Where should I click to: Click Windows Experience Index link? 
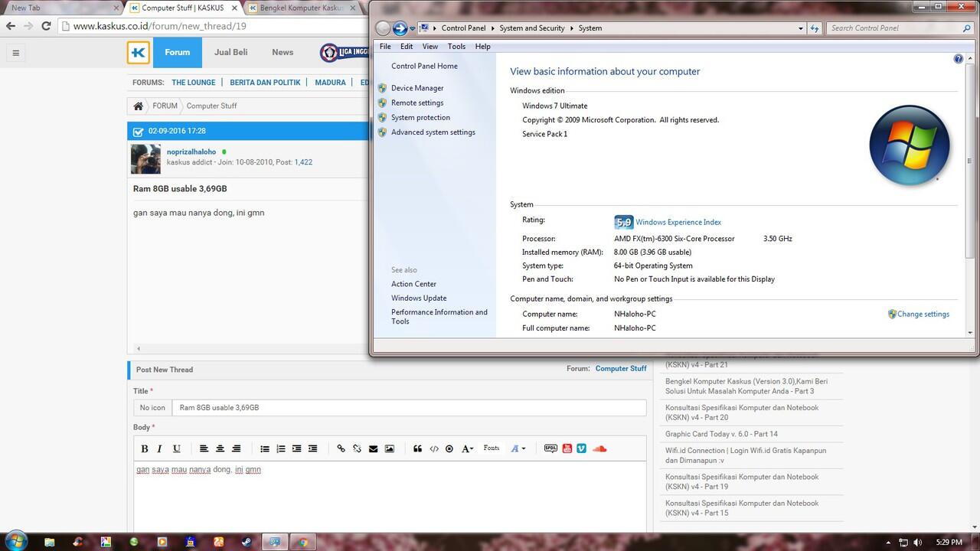pyautogui.click(x=678, y=223)
